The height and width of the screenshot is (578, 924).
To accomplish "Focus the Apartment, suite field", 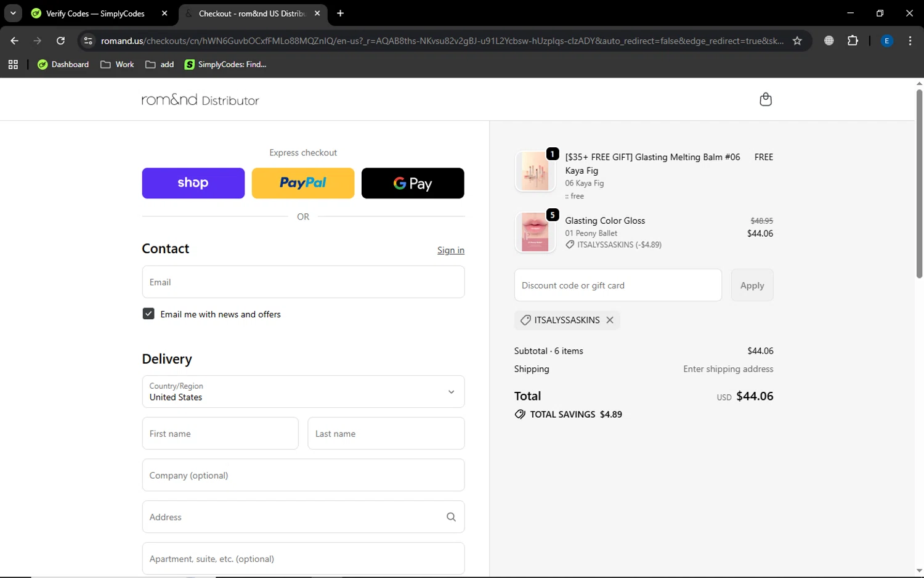I will point(303,559).
